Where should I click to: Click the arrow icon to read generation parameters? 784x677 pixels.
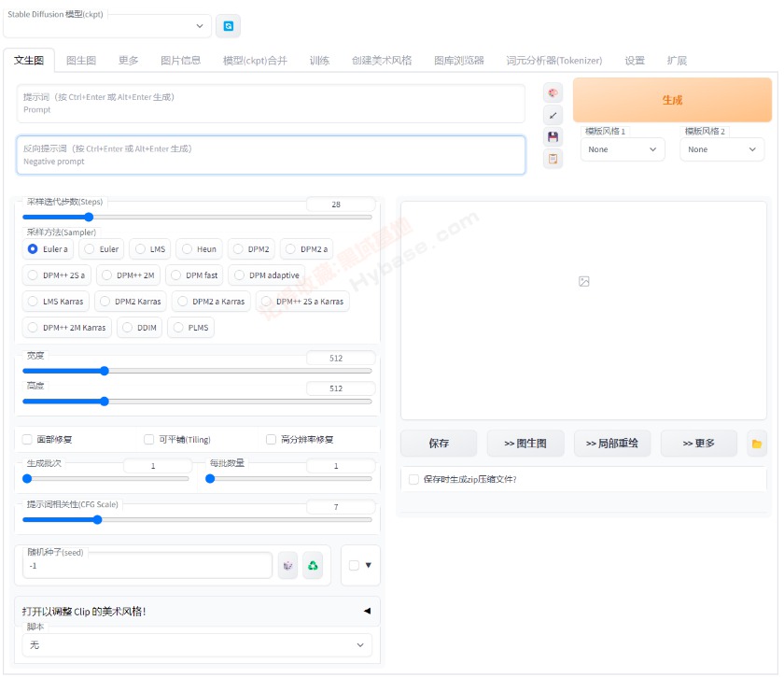tap(553, 115)
